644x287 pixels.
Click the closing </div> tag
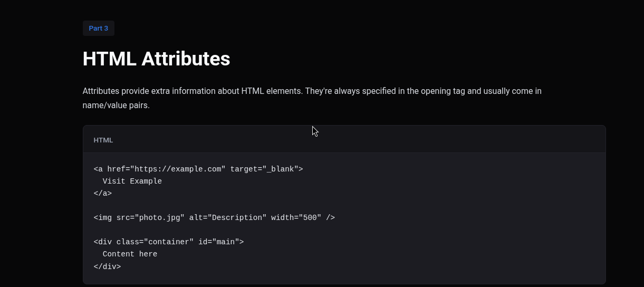(x=107, y=266)
